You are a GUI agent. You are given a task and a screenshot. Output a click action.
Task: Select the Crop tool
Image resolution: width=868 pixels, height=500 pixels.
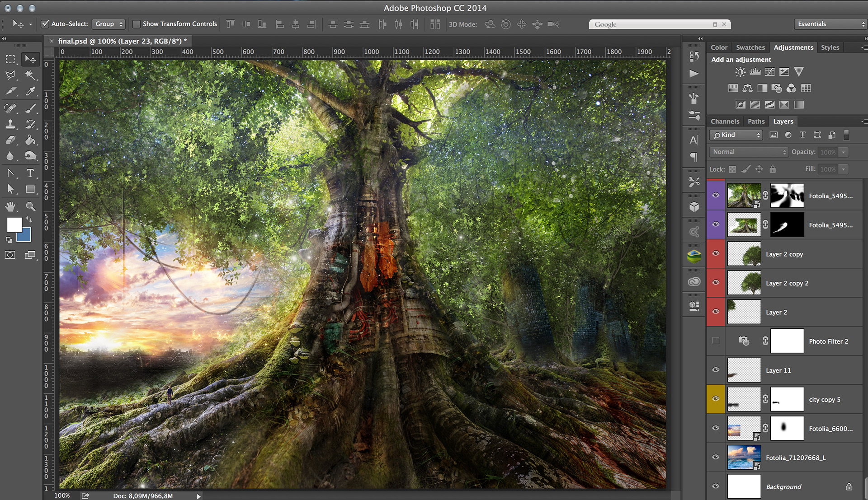click(x=10, y=91)
